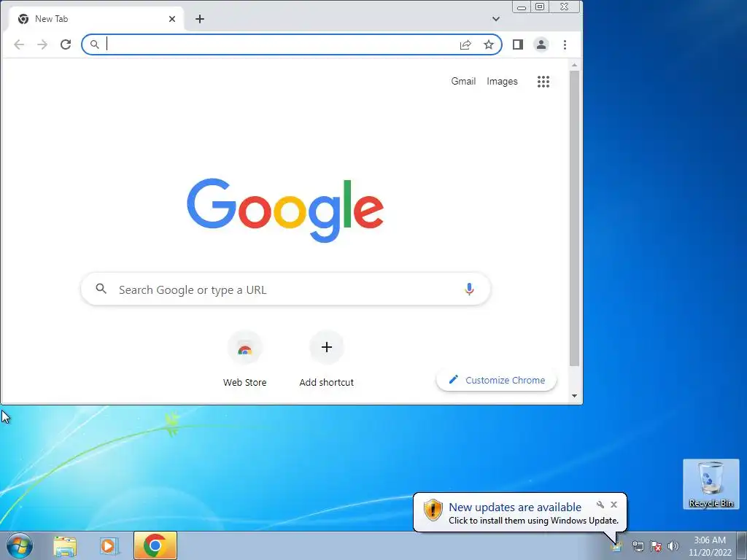Click the Show desktop strip

[742, 545]
